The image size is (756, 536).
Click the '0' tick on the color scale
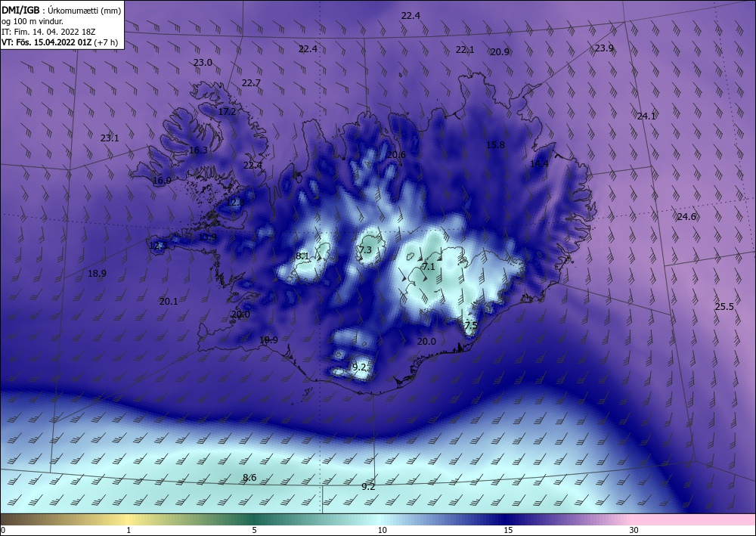(x=3, y=530)
